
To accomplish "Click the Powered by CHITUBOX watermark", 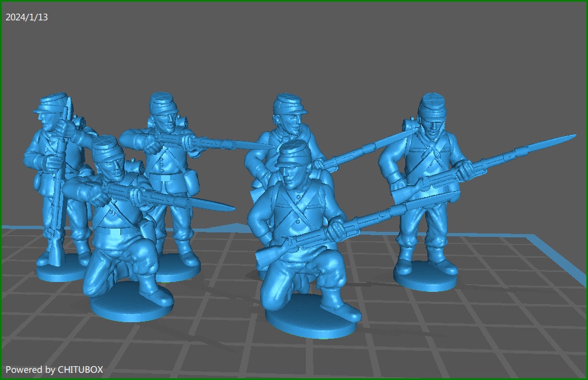I will pyautogui.click(x=54, y=370).
